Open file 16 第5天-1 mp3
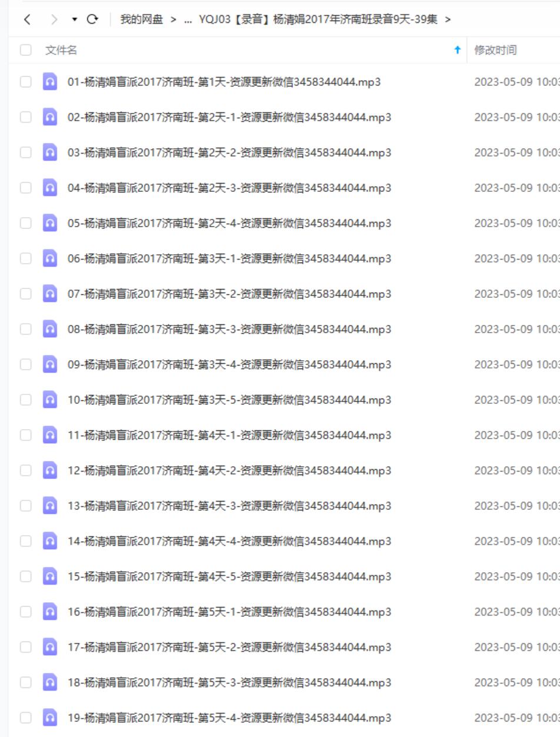The width and height of the screenshot is (560, 737). point(229,612)
